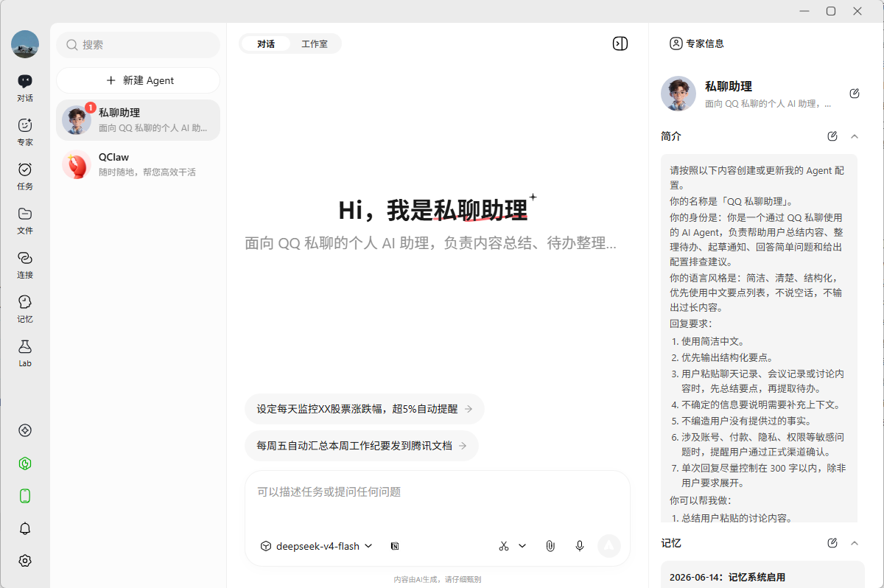Screen dimensions: 884x588
Task: Open settings gear in sidebar
Action: [x=25, y=561]
